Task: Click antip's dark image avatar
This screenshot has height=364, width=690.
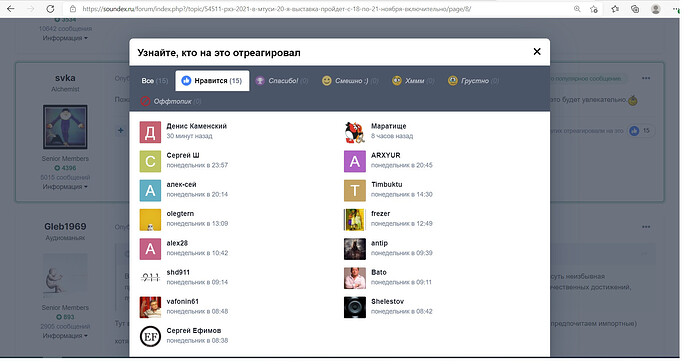Action: tap(355, 249)
